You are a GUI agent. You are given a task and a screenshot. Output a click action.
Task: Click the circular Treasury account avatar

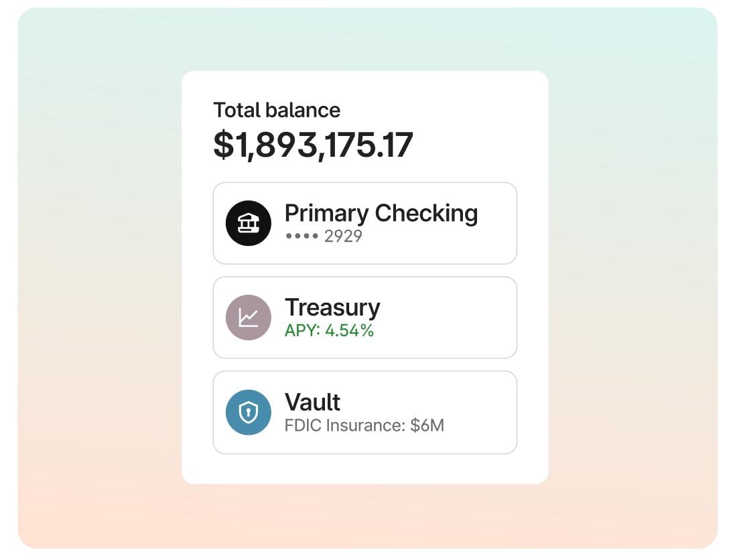coord(249,317)
